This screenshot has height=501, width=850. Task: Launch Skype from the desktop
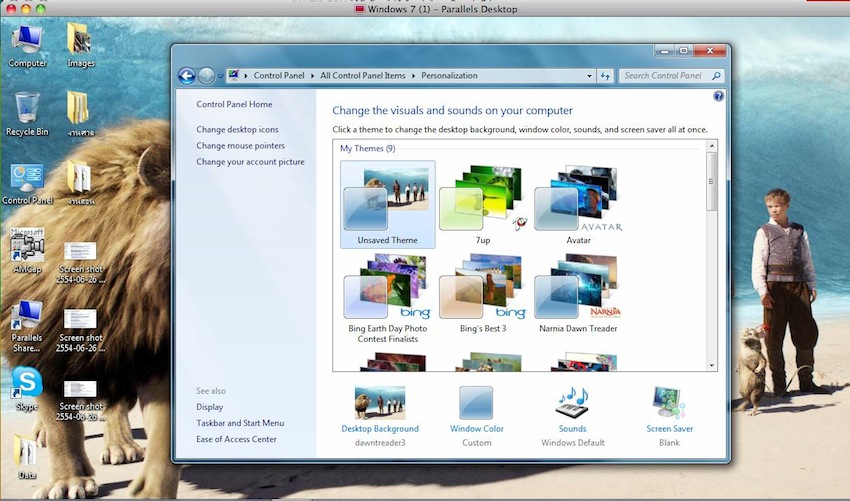[27, 388]
